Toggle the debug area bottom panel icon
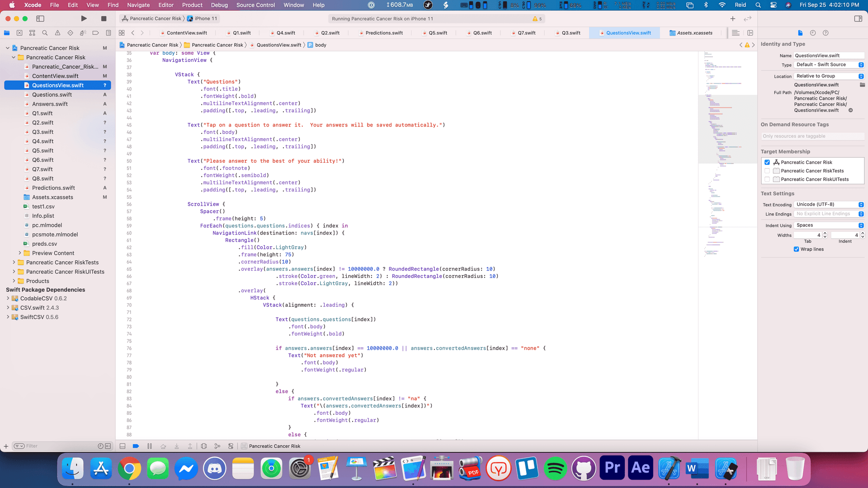 tap(123, 446)
